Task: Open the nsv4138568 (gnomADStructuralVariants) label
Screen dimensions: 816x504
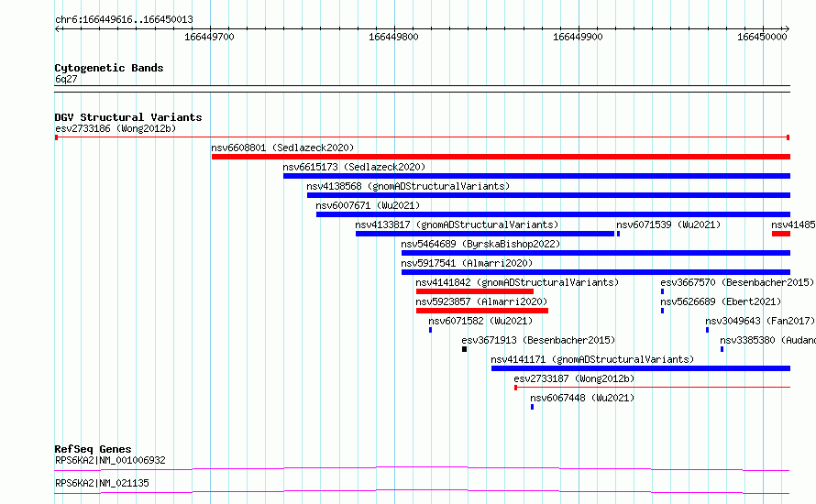Action: (408, 186)
